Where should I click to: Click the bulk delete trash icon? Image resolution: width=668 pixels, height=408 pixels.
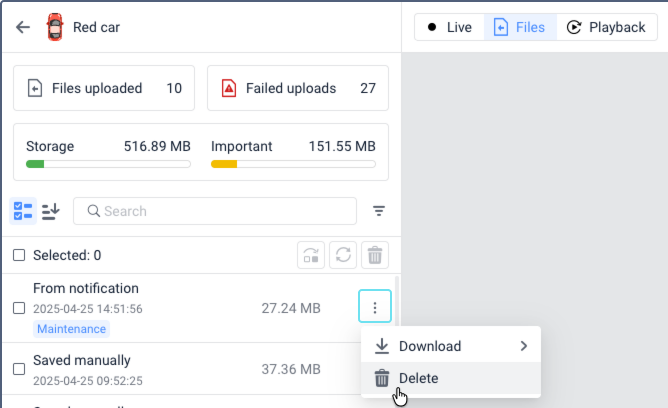[x=375, y=255]
